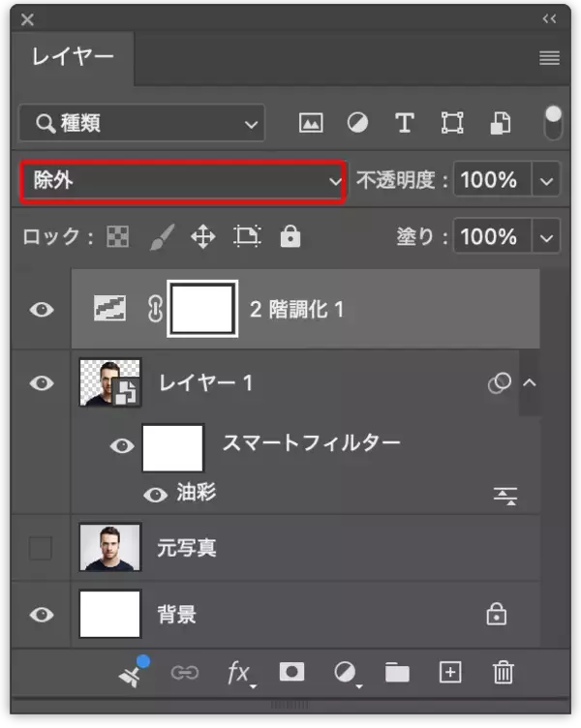Hide the 油彩 filter effect
This screenshot has height=728, width=581.
click(156, 495)
